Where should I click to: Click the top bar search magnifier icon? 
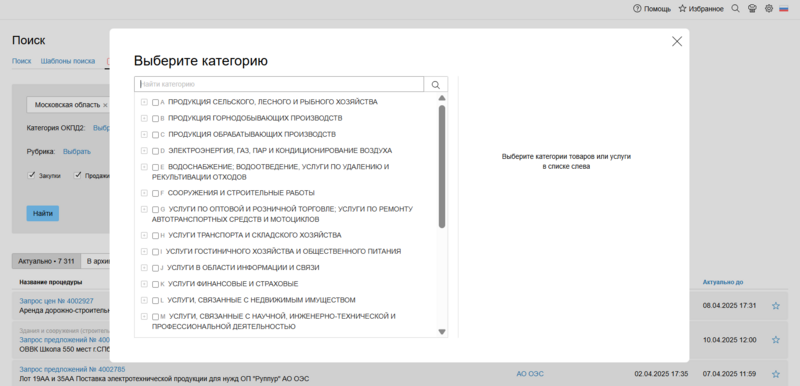(x=735, y=9)
